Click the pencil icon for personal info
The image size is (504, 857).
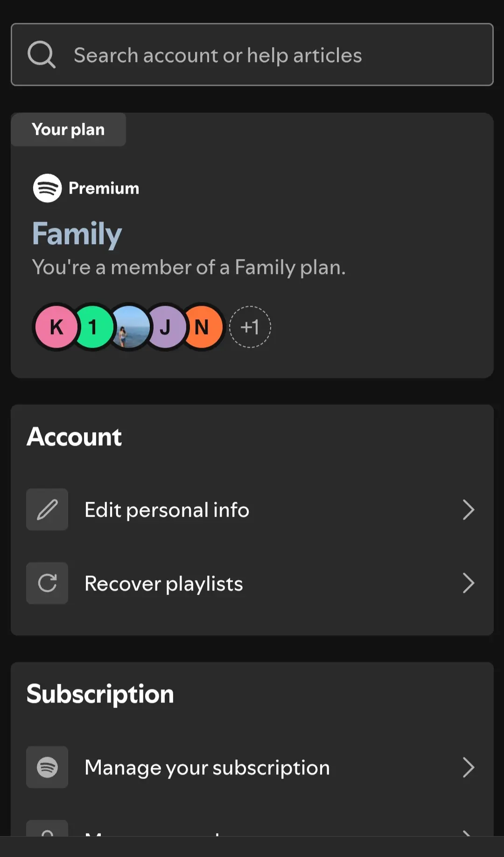point(47,510)
